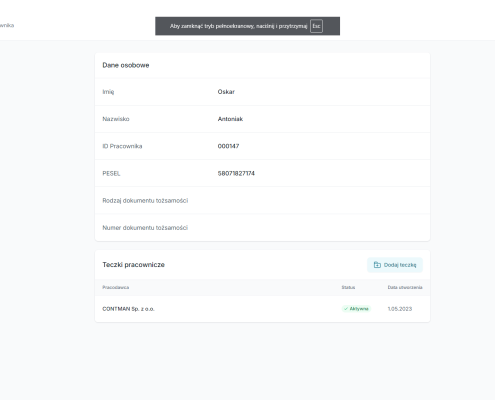Add a new folder with Dodaj teczkę
Viewport: 495px width, 400px height.
tap(395, 265)
